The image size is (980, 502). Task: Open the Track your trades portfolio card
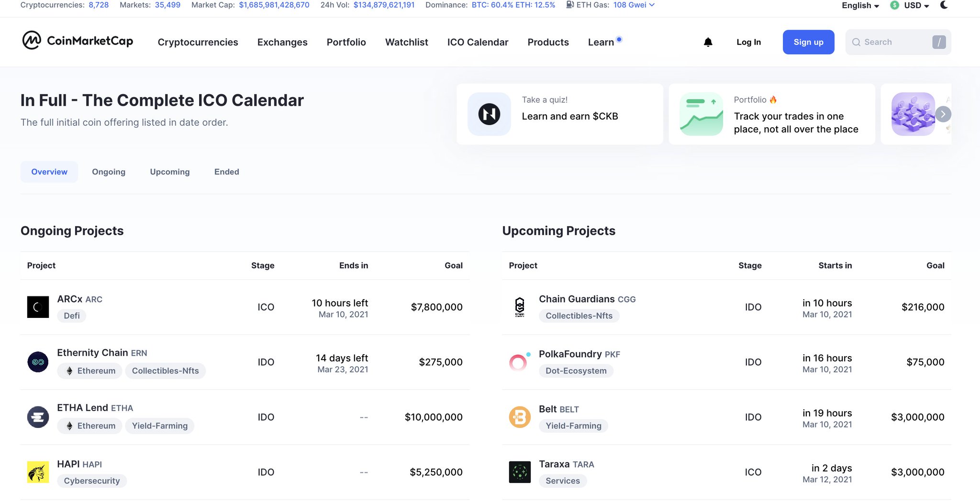tap(772, 114)
